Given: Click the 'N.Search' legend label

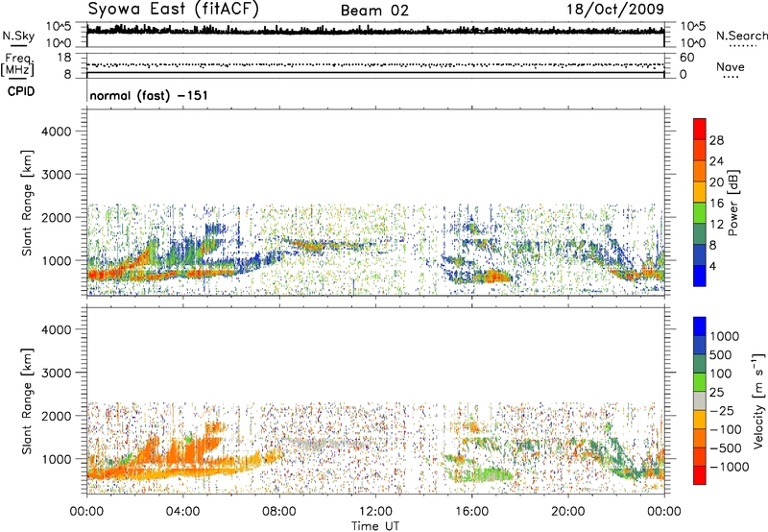Looking at the screenshot, I should coord(741,36).
